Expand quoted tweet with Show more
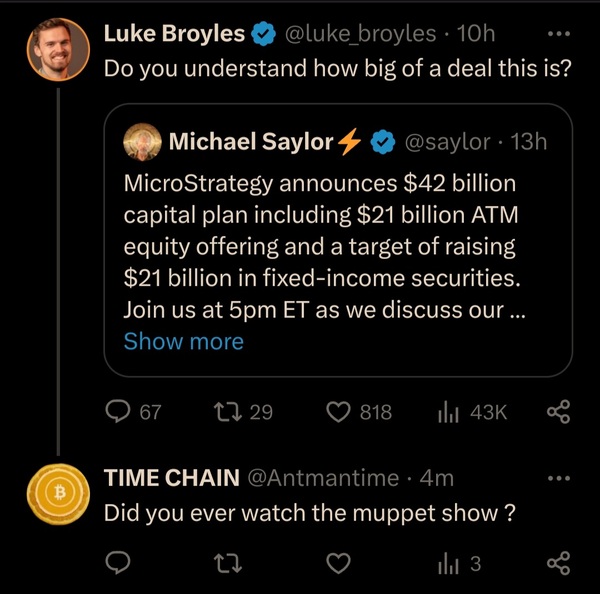The height and width of the screenshot is (594, 600). 184,341
